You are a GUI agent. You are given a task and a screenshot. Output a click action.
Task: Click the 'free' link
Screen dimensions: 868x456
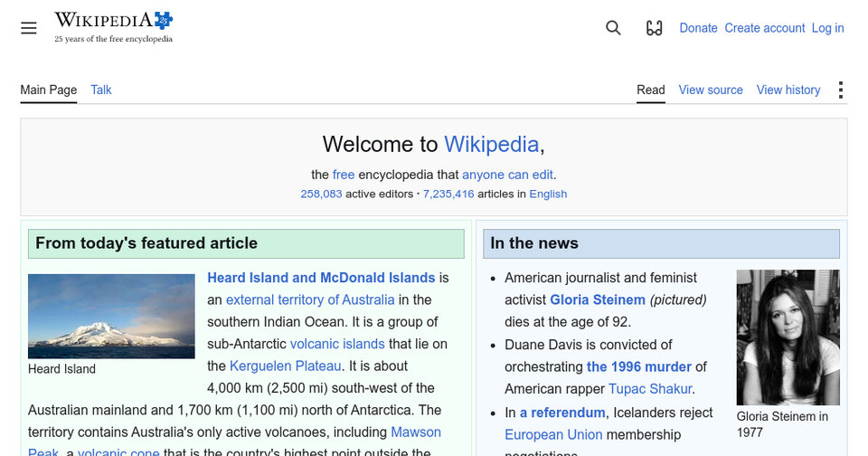click(x=344, y=175)
